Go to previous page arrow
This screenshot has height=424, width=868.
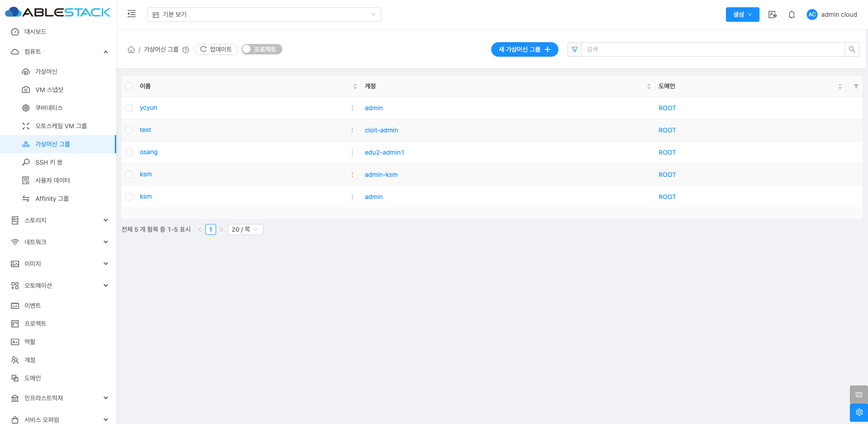point(200,229)
